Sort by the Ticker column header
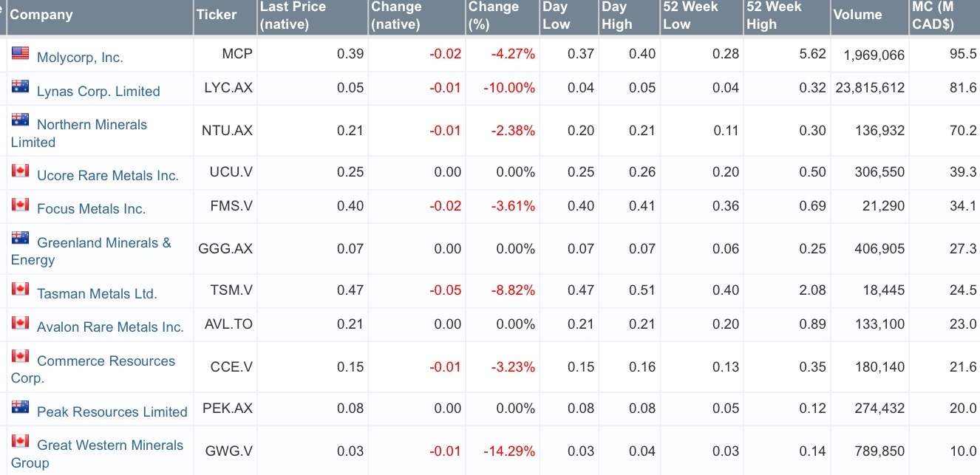 click(x=217, y=15)
